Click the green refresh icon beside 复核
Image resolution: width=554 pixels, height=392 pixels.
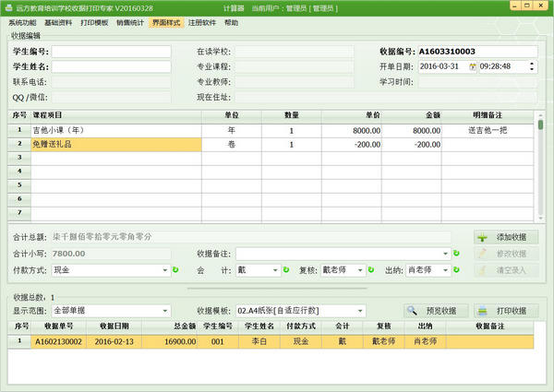click(370, 270)
